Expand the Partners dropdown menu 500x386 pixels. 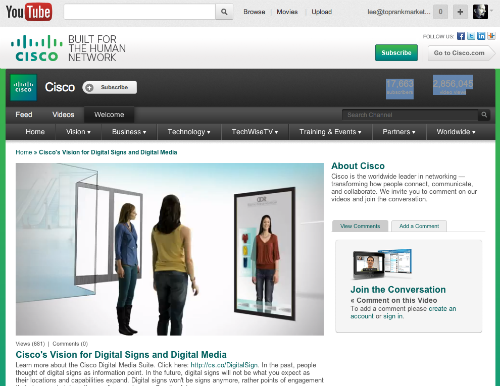pos(399,132)
